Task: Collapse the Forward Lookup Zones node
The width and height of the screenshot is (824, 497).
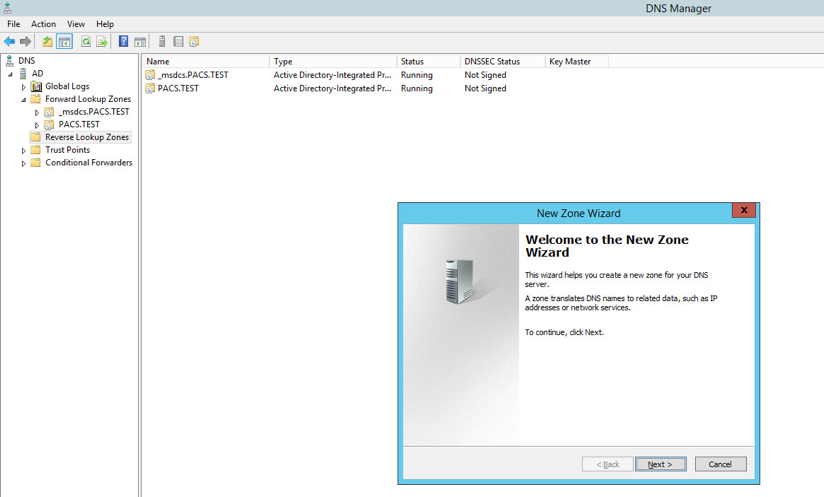Action: (24, 100)
